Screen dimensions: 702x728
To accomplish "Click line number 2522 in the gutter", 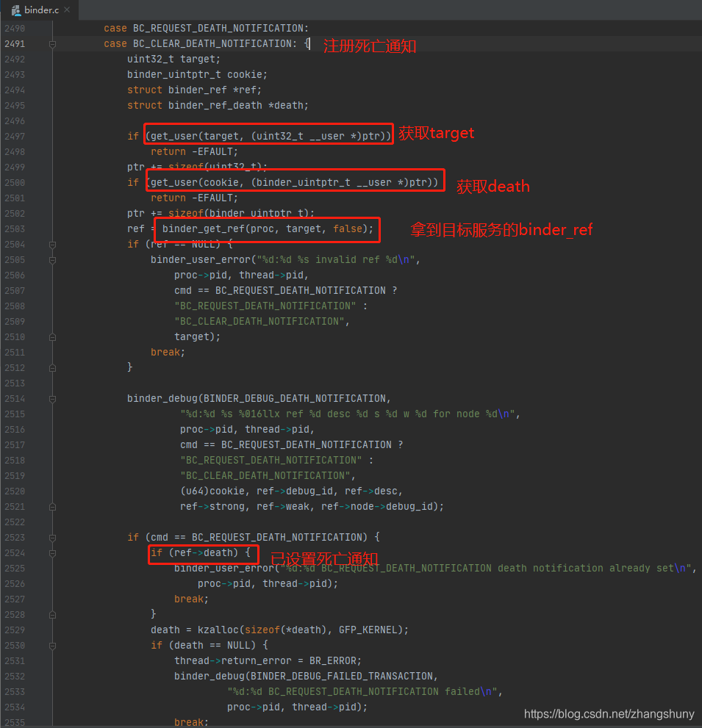I will (x=15, y=522).
